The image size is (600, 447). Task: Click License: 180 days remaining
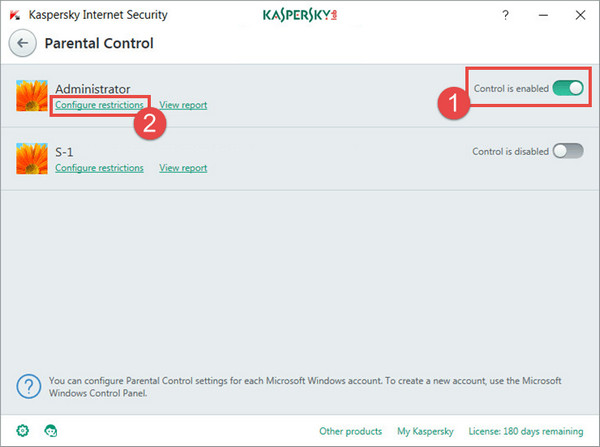coord(526,431)
